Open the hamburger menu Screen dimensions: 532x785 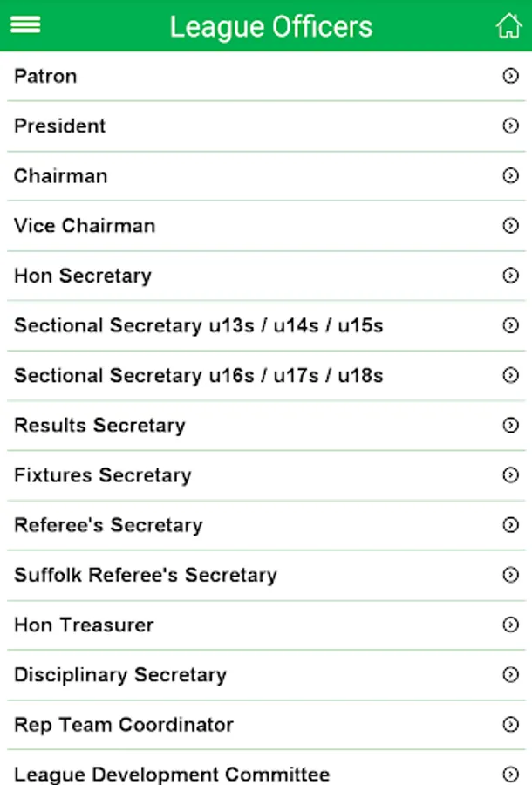click(x=25, y=25)
